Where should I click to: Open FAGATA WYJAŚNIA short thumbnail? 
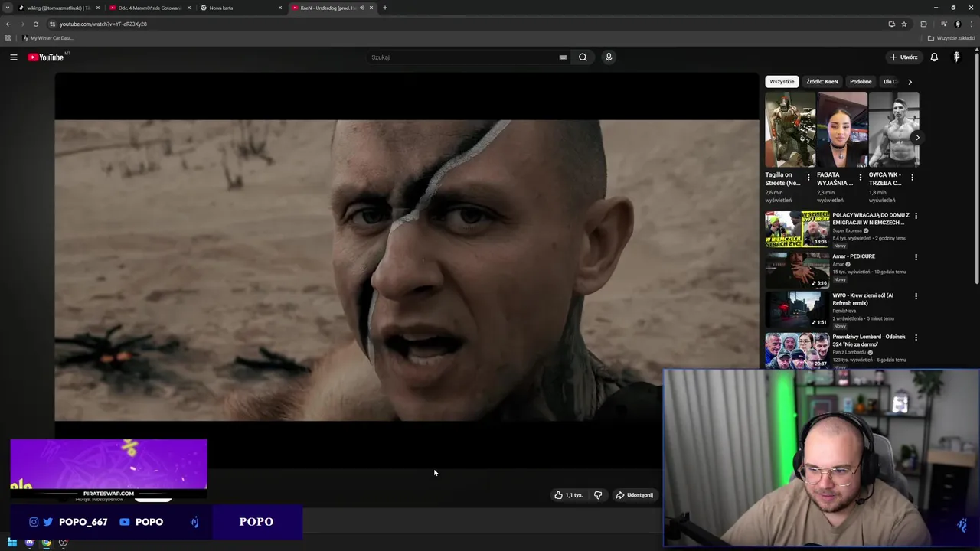842,129
